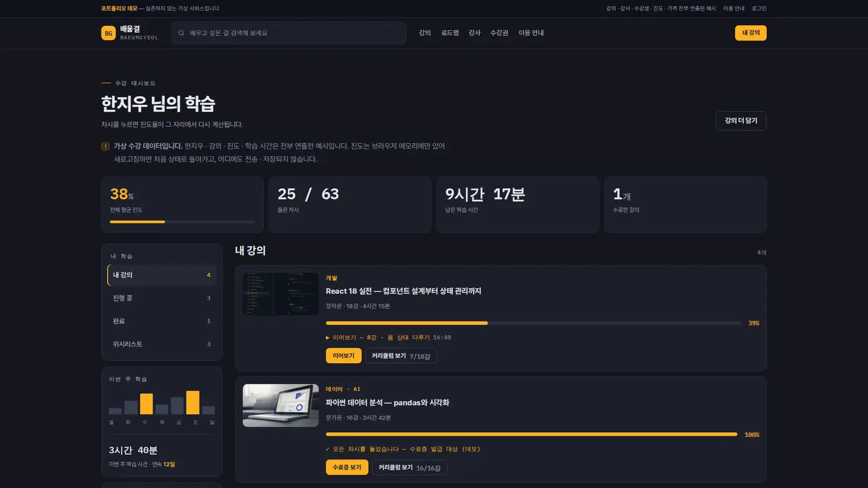This screenshot has width=868, height=488.
Task: Open the 이용 안내 nav menu
Action: (531, 33)
